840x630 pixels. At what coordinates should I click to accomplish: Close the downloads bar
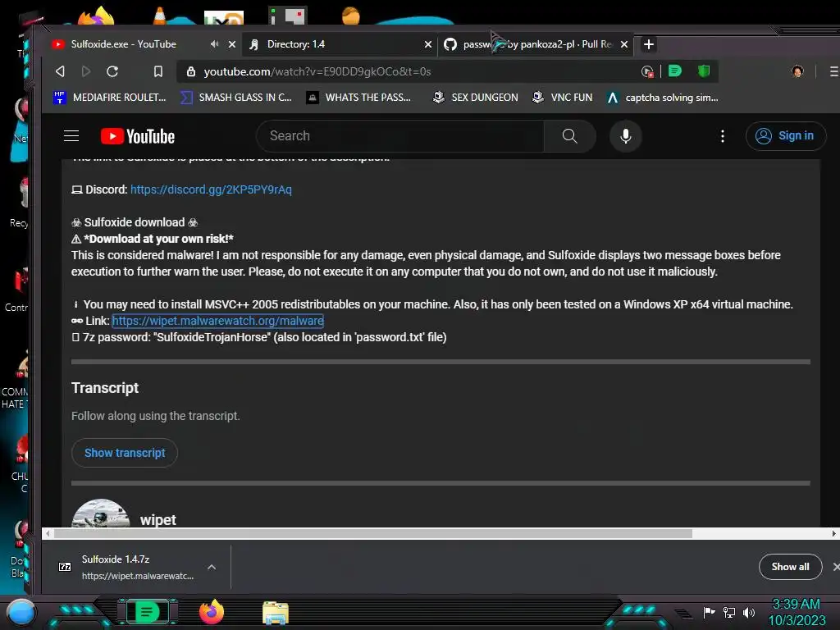point(835,567)
